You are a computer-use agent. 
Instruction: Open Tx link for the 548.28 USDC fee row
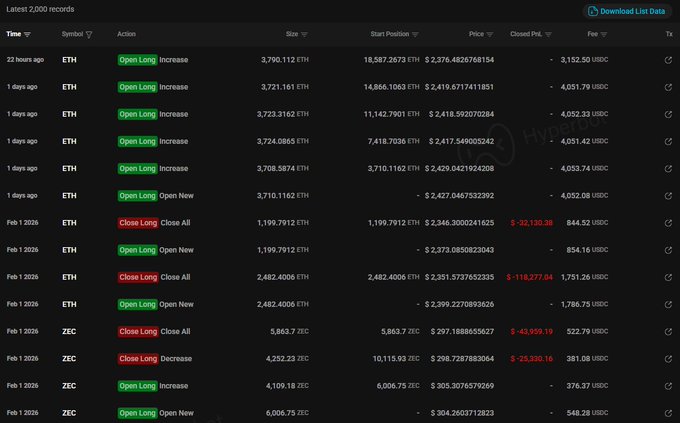[668, 413]
